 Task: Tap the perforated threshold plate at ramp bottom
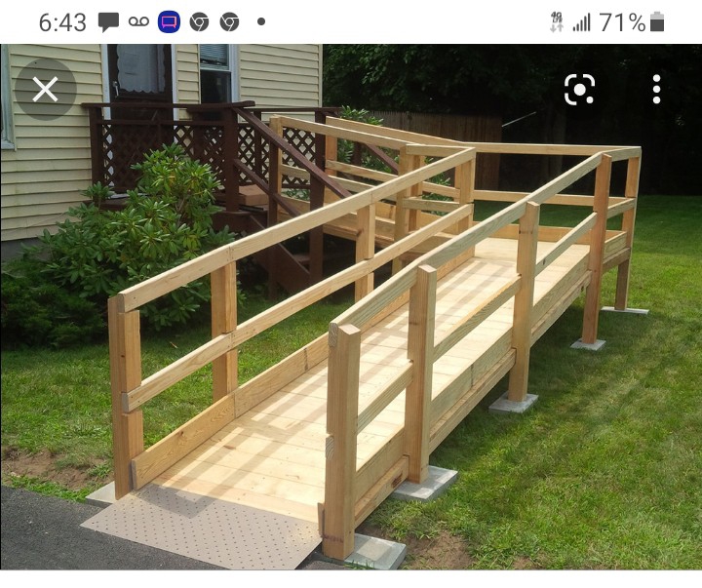click(x=202, y=527)
